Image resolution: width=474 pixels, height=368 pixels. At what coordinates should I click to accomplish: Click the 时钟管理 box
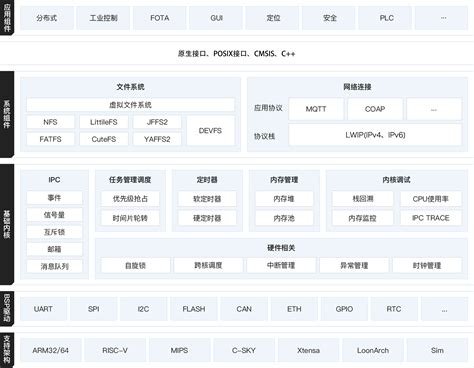(427, 265)
